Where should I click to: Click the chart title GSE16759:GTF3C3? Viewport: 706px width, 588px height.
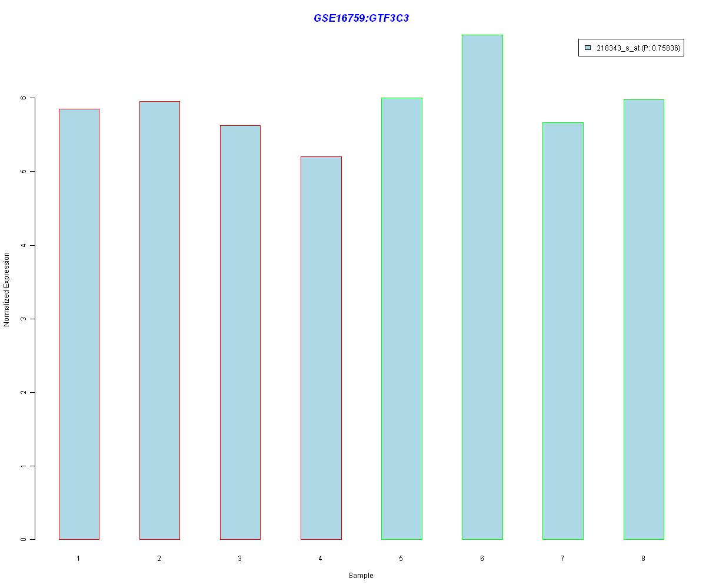361,18
